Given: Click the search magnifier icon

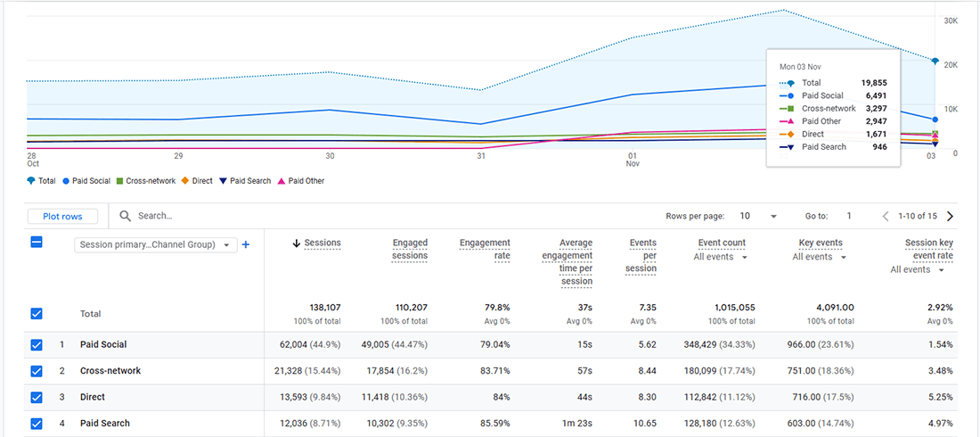Looking at the screenshot, I should click(x=125, y=215).
